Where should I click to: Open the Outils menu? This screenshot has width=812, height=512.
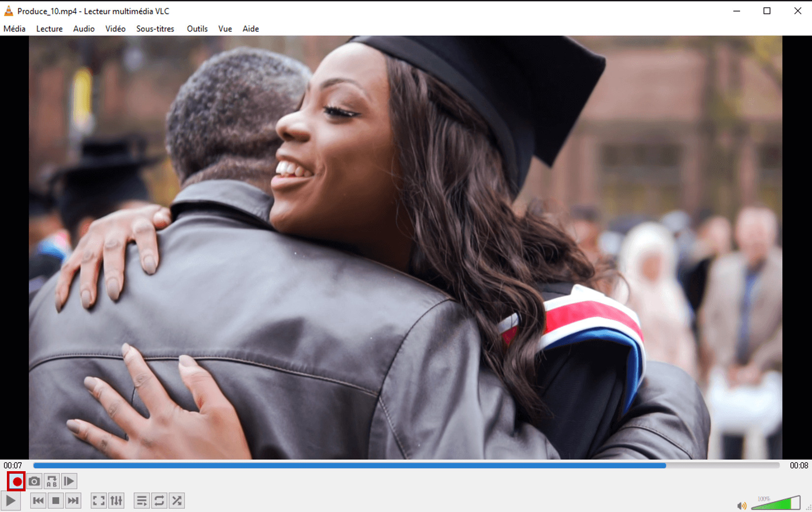pyautogui.click(x=197, y=29)
